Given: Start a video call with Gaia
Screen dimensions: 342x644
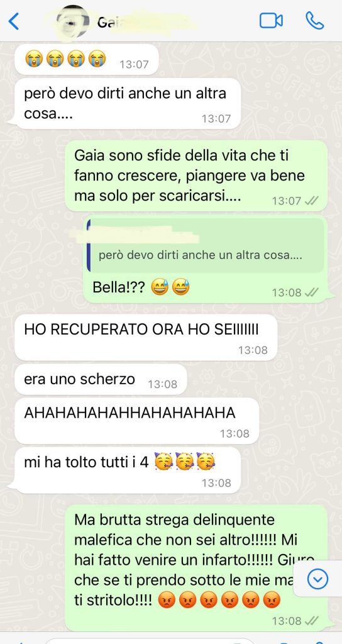Looking at the screenshot, I should coord(271,21).
